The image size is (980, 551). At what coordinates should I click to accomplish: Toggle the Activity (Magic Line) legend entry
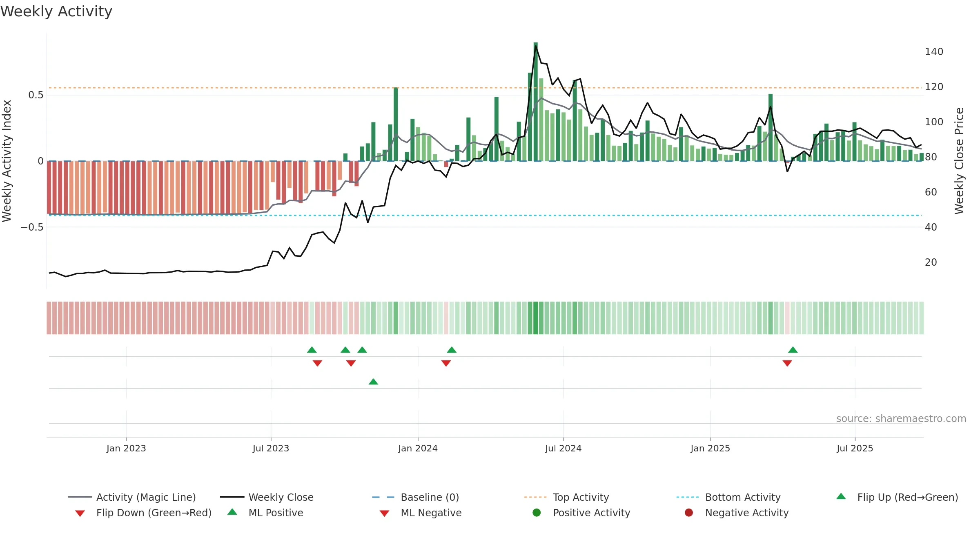click(x=132, y=497)
